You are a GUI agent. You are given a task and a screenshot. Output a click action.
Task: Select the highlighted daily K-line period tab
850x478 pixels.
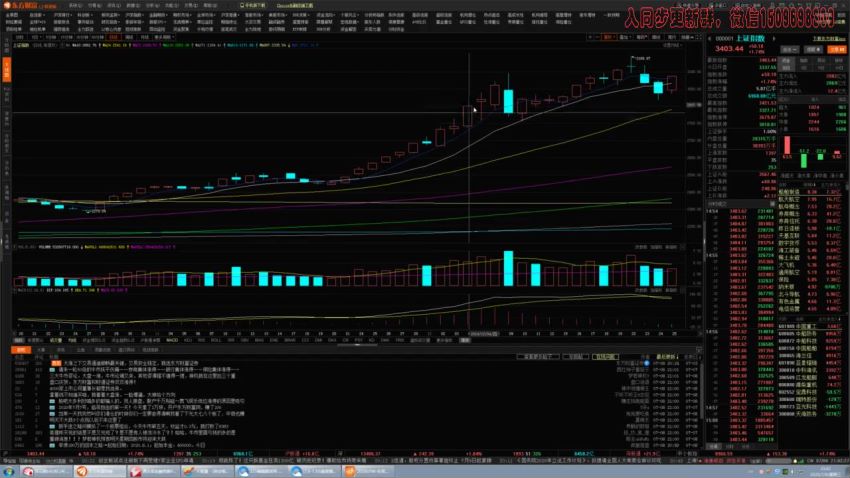[113, 37]
